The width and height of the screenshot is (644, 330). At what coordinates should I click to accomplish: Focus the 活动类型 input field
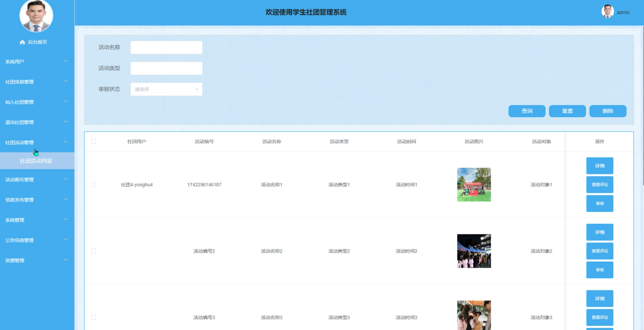pos(167,68)
